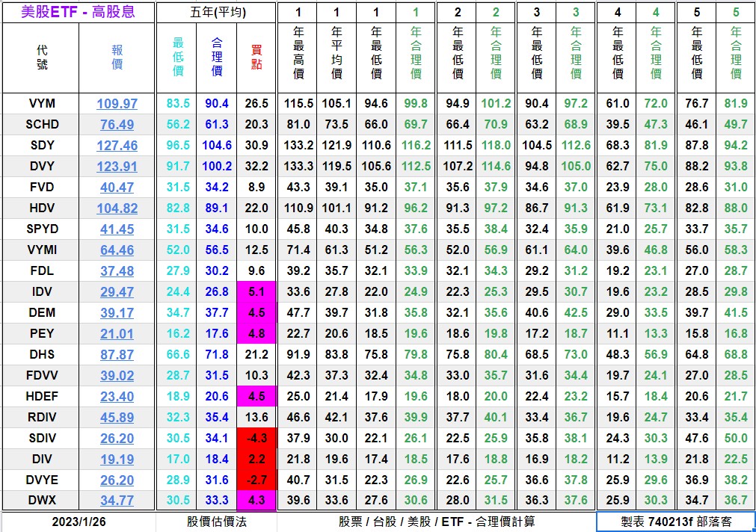Select the VYMI ticker cell
The height and width of the screenshot is (532, 756).
pos(41,250)
